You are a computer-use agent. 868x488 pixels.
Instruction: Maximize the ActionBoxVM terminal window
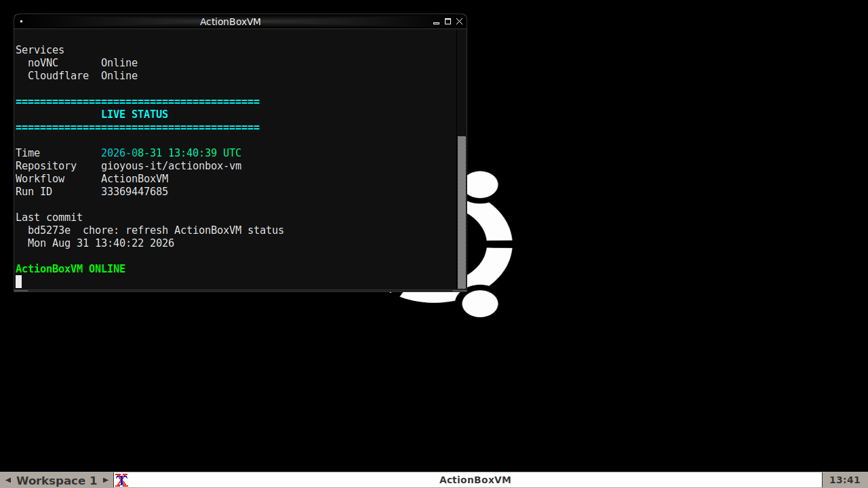point(448,22)
